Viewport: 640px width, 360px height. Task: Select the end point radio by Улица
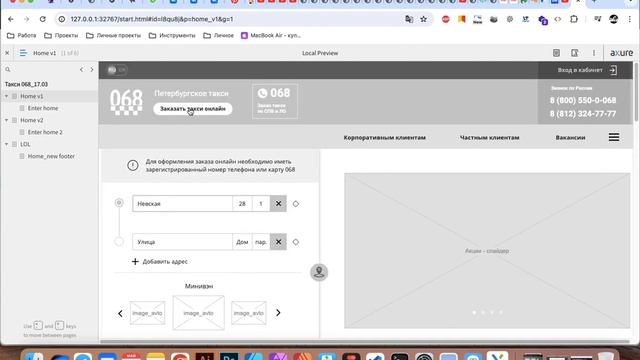click(119, 242)
